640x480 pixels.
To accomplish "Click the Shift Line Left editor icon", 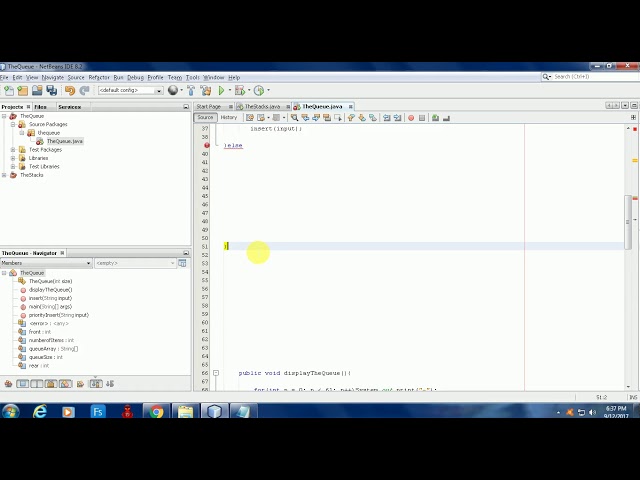I will [x=386, y=118].
